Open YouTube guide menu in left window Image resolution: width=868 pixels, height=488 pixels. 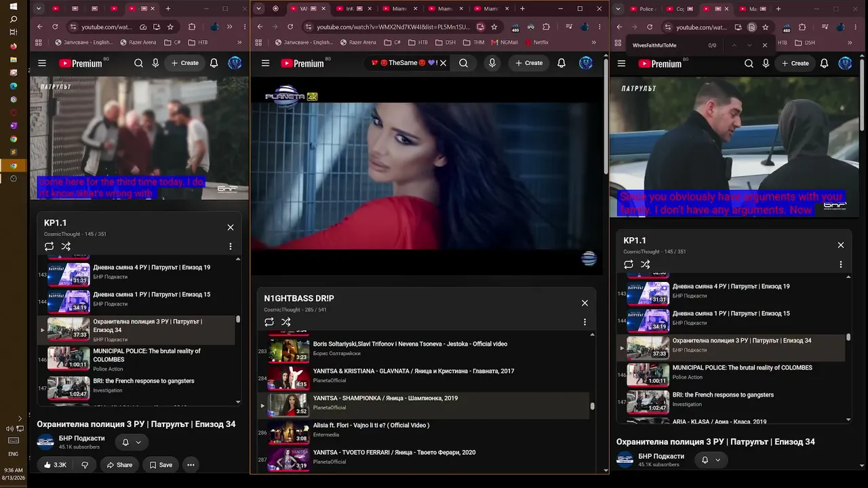coord(42,63)
